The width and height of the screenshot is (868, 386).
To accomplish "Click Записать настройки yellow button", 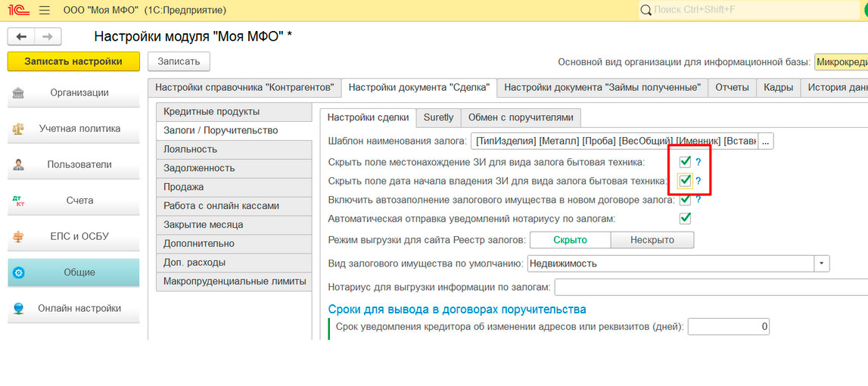I will (73, 61).
